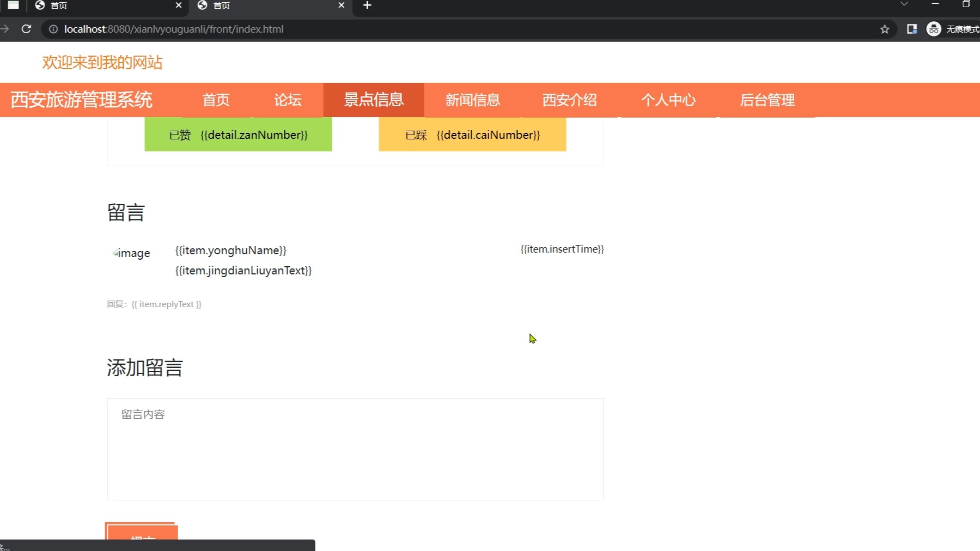Screen dimensions: 980x551
Task: Close the first 首页 browser tab
Action: click(179, 5)
